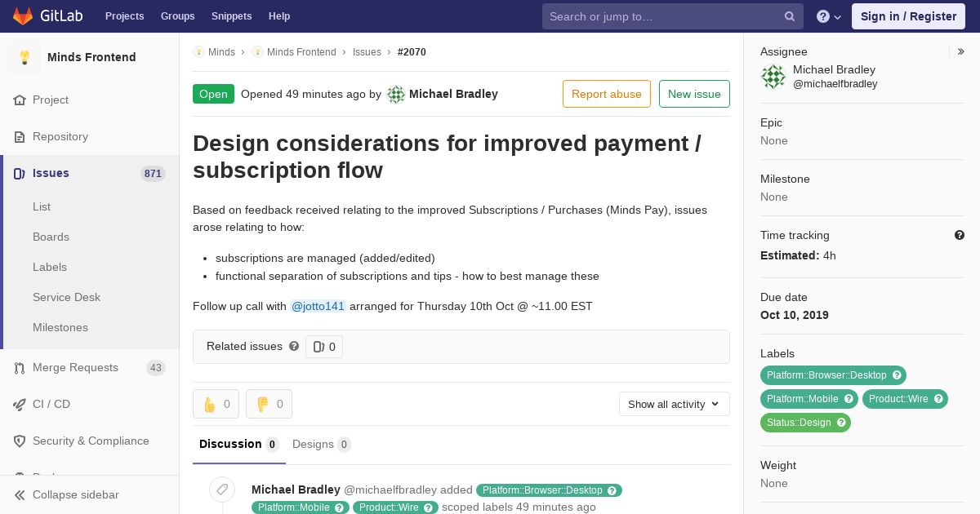Open Show all activity dropdown

coord(675,404)
